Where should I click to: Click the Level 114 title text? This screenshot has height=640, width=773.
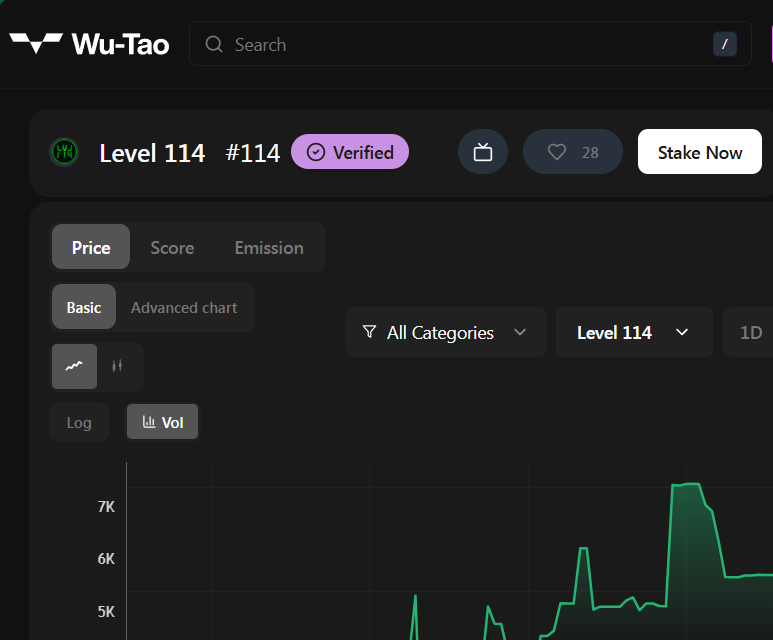(152, 152)
